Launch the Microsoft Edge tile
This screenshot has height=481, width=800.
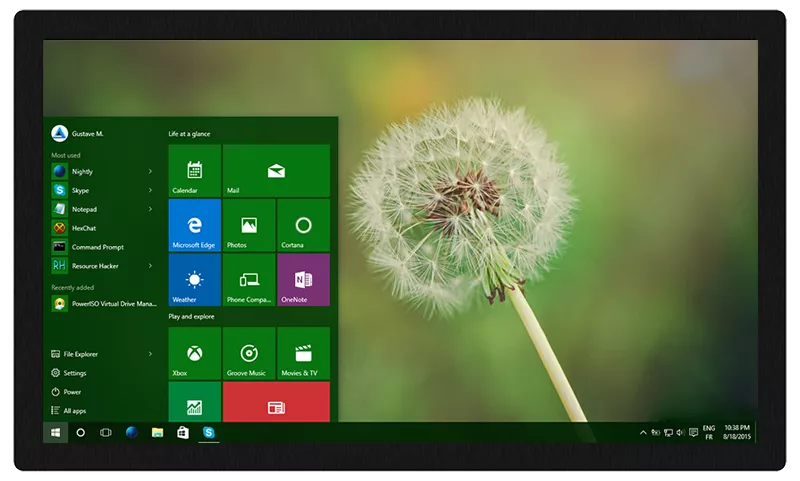(x=194, y=225)
